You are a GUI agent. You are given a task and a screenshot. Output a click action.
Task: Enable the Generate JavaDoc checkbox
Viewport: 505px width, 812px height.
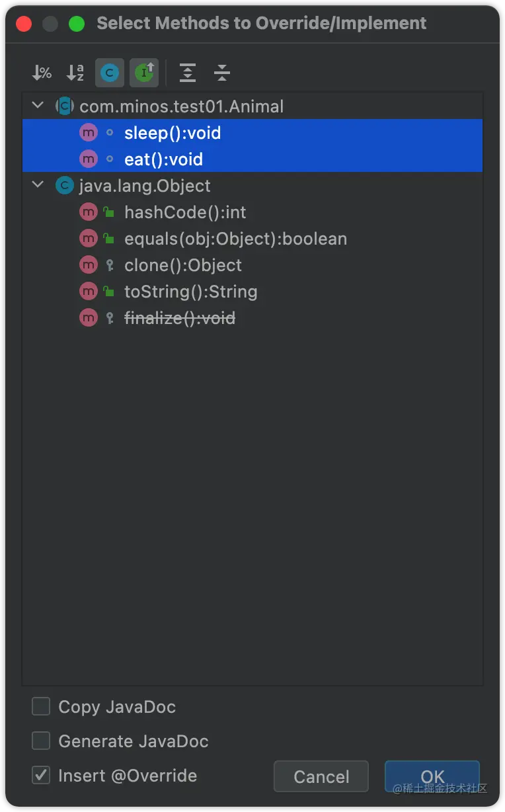41,741
